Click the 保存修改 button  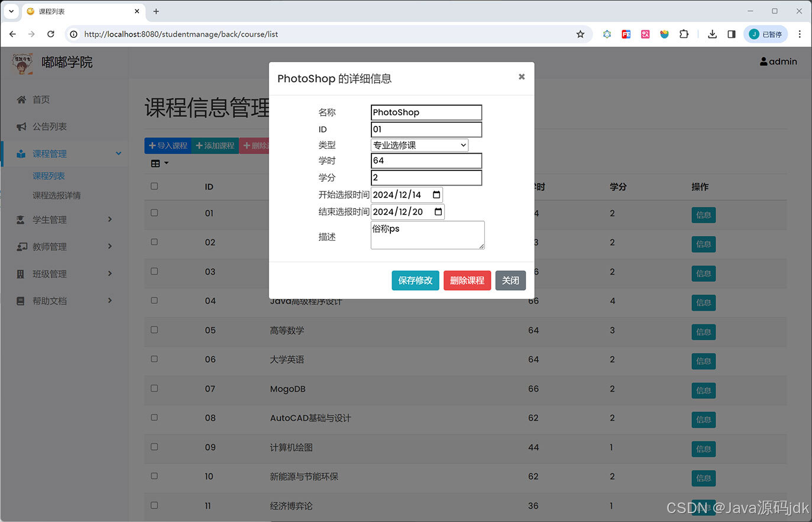tap(415, 280)
